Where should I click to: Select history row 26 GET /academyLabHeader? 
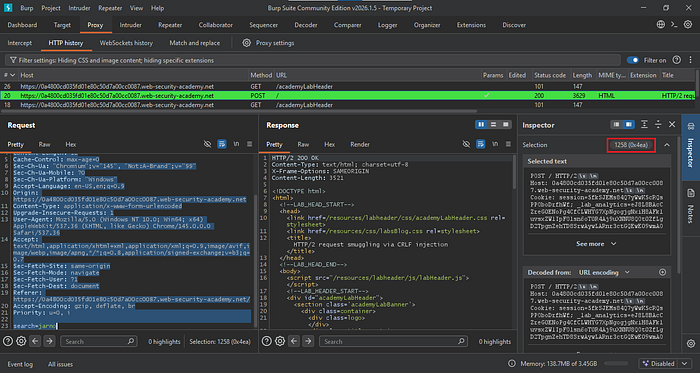point(347,87)
